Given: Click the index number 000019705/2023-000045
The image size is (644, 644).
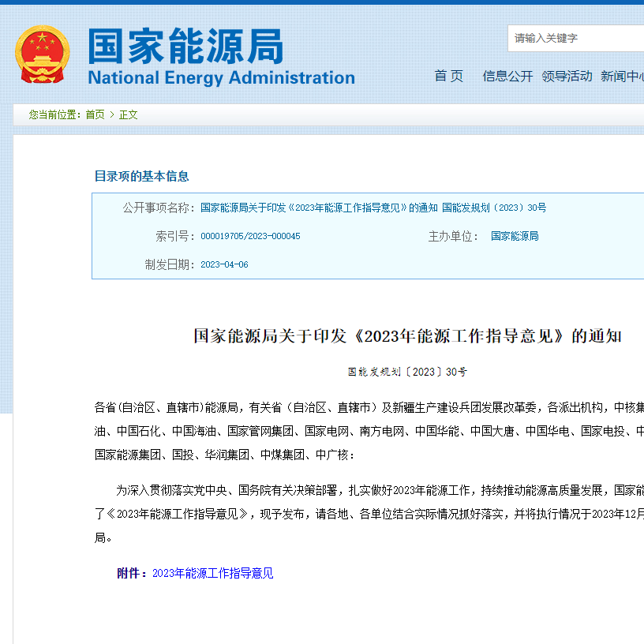Looking at the screenshot, I should 250,236.
